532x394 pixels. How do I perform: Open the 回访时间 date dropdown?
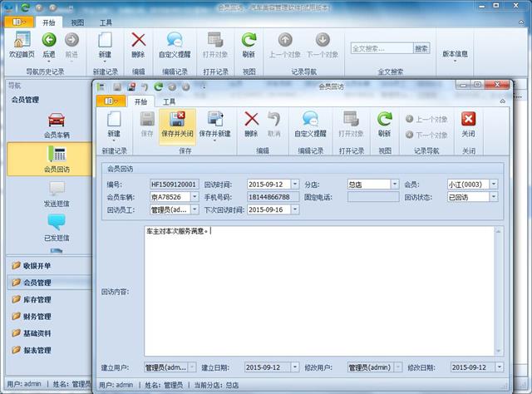click(295, 185)
